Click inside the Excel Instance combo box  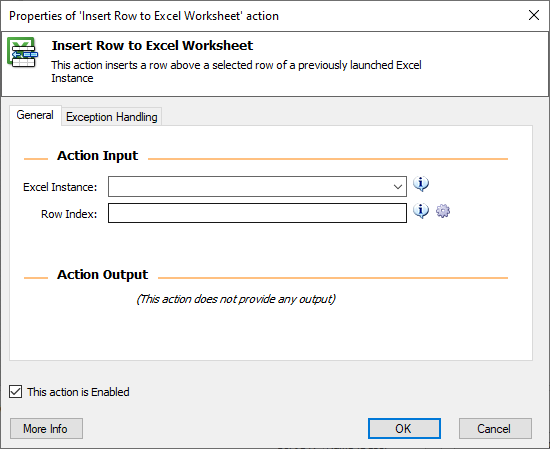(x=257, y=187)
